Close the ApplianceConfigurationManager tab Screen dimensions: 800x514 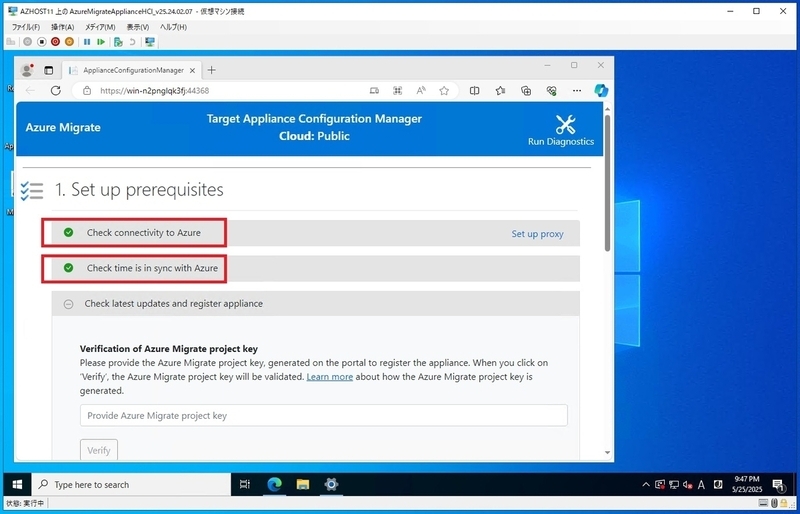pyautogui.click(x=192, y=70)
